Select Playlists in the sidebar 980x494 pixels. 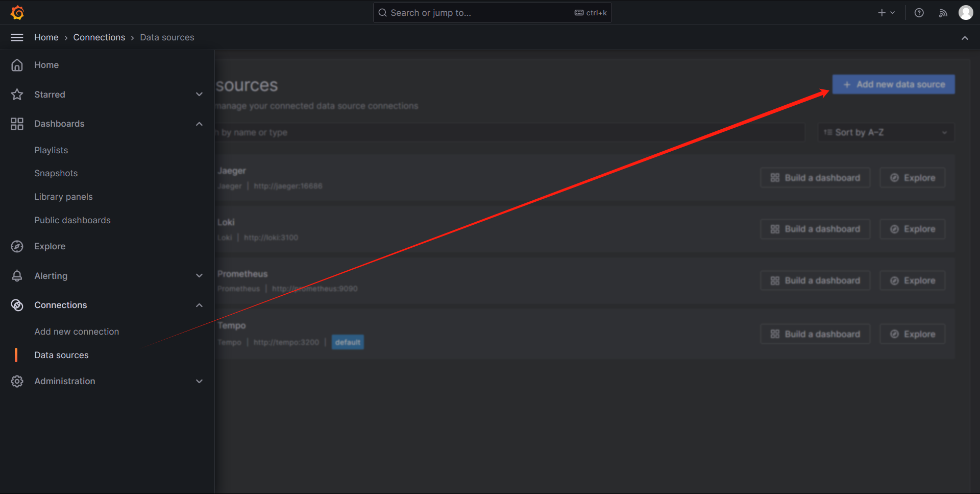point(51,150)
